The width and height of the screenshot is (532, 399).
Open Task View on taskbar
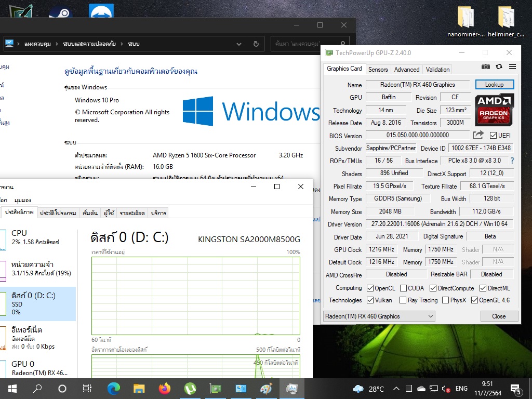tap(87, 389)
